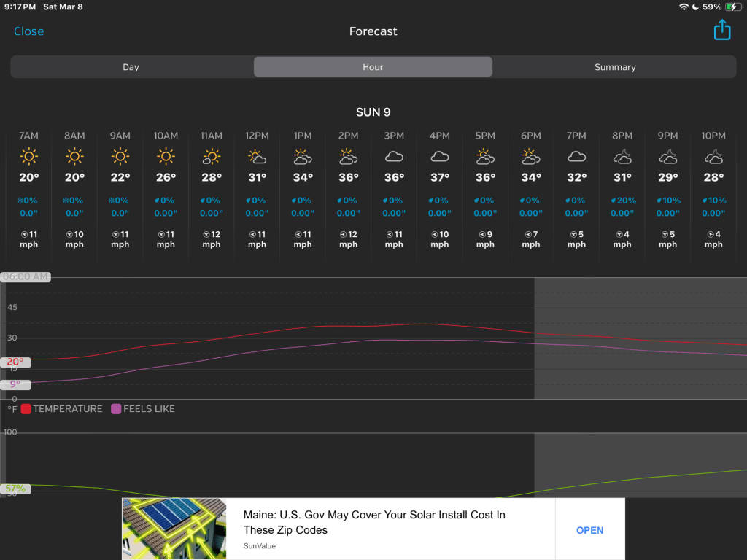Tap the partly cloudy night icon for 8PM
This screenshot has height=560, width=747.
tap(622, 156)
